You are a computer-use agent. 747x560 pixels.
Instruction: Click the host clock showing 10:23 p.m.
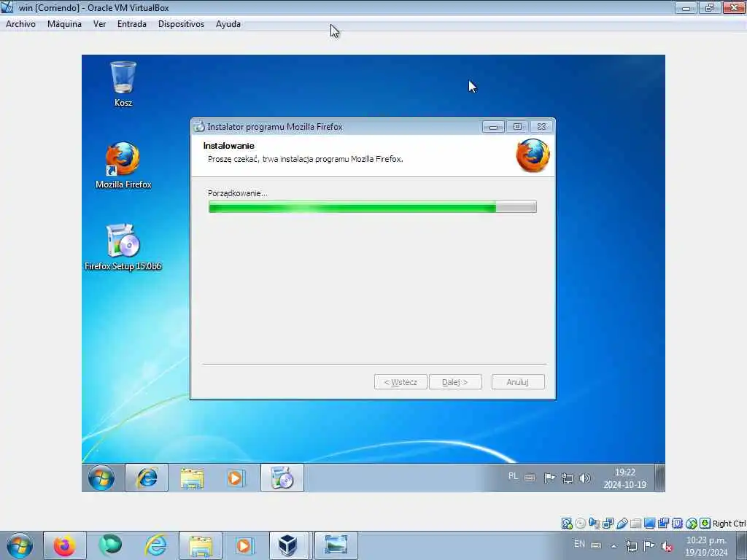(x=706, y=546)
